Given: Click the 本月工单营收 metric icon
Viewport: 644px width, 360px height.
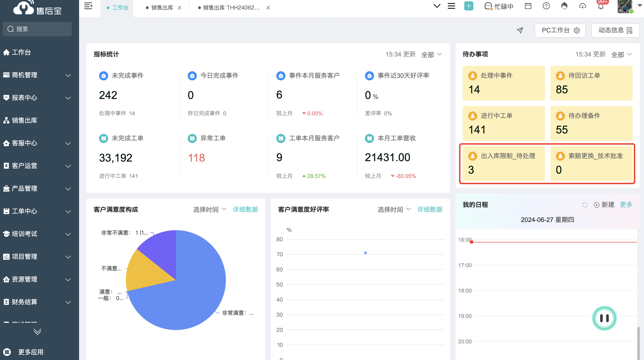Looking at the screenshot, I should [369, 138].
